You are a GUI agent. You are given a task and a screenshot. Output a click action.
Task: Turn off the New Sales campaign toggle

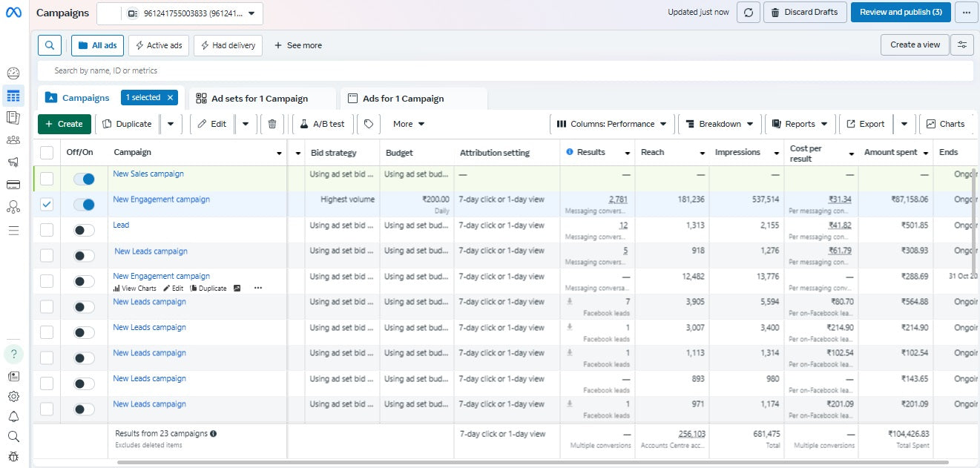tap(84, 179)
